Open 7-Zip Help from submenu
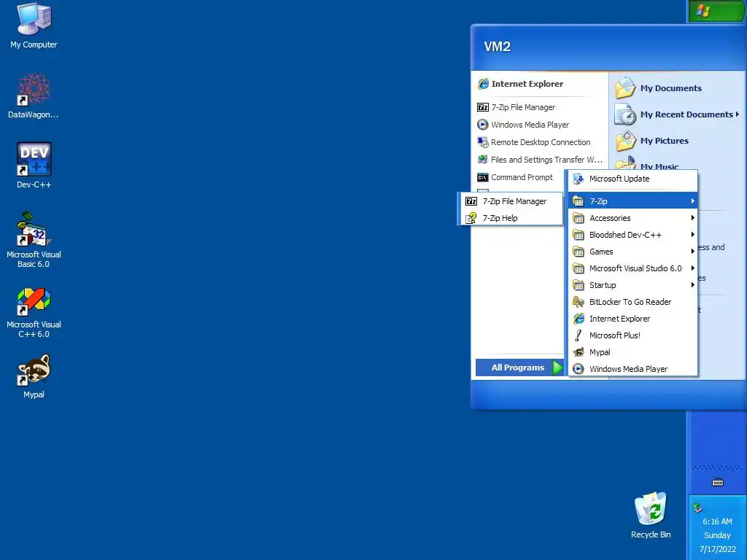 [x=511, y=218]
